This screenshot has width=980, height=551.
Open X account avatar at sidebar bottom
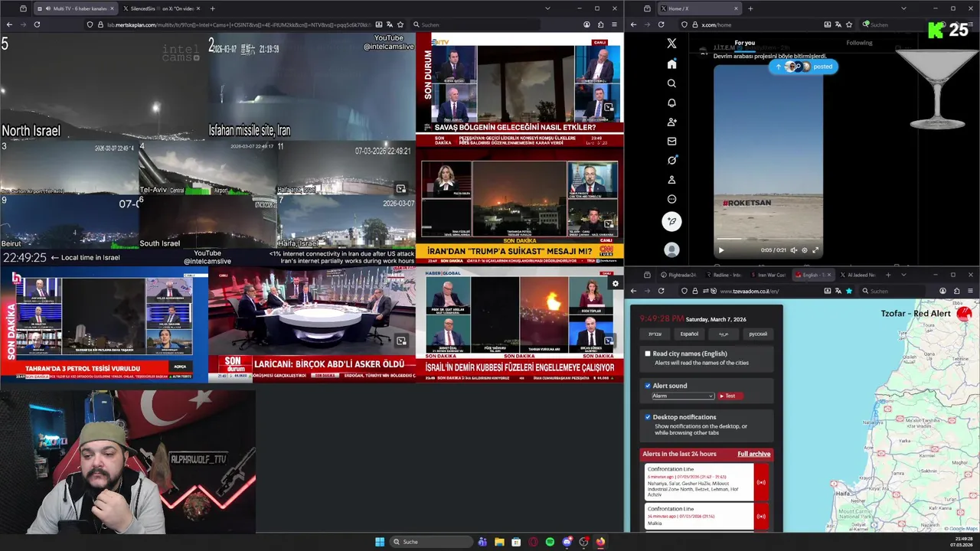click(671, 249)
